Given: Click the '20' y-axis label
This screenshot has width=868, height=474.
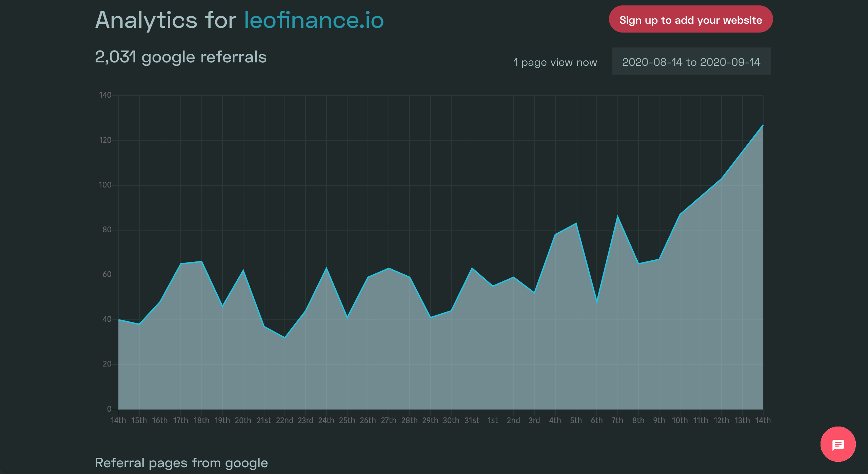Looking at the screenshot, I should [x=107, y=364].
